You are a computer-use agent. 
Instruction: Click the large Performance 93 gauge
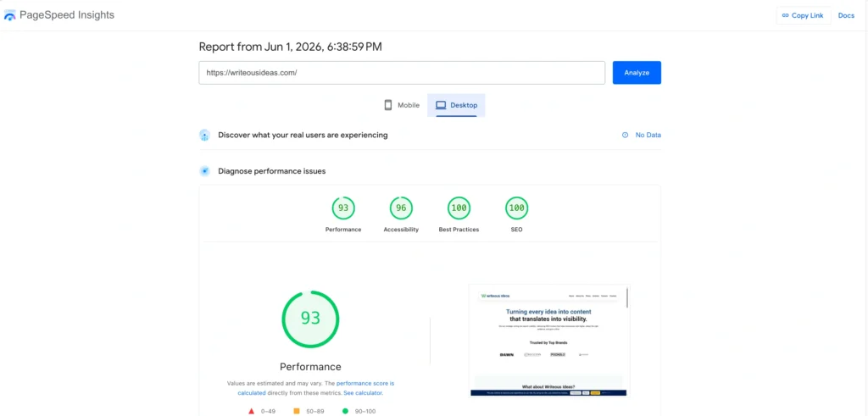[x=310, y=319]
